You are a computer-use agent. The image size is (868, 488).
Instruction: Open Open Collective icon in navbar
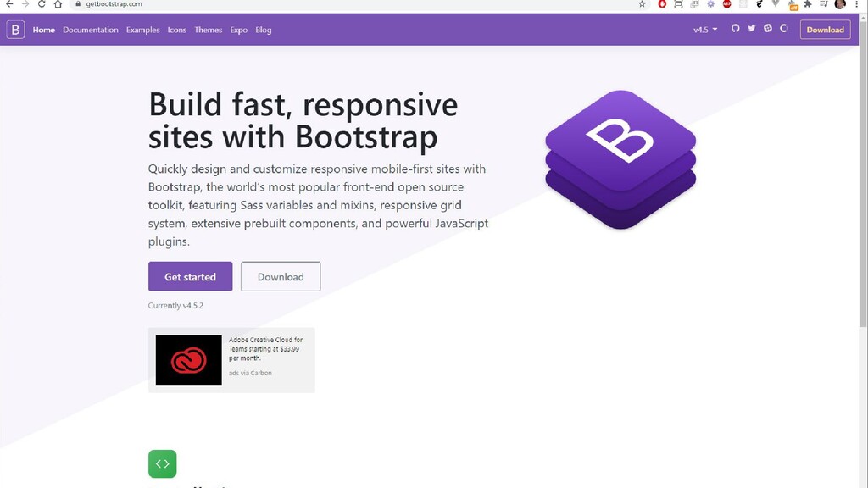(x=784, y=28)
